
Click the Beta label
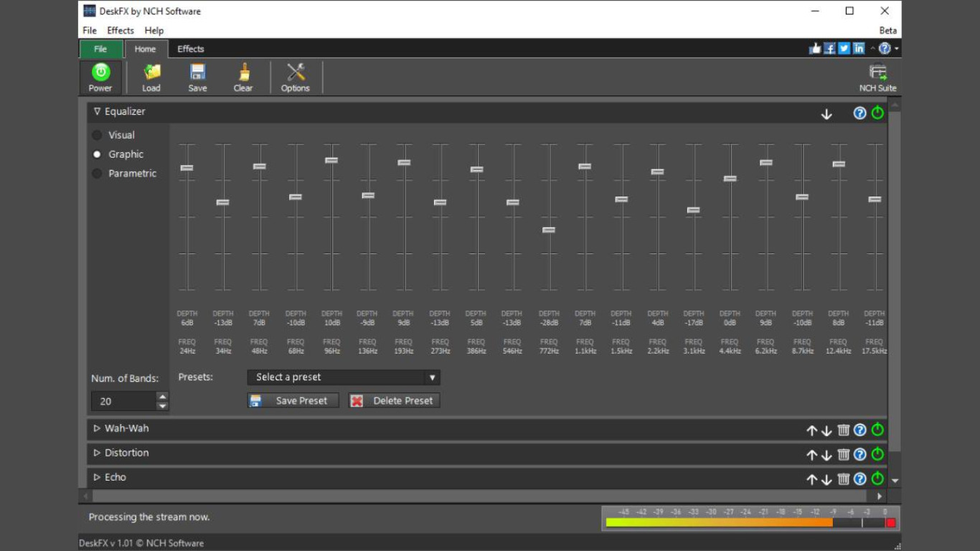tap(888, 30)
